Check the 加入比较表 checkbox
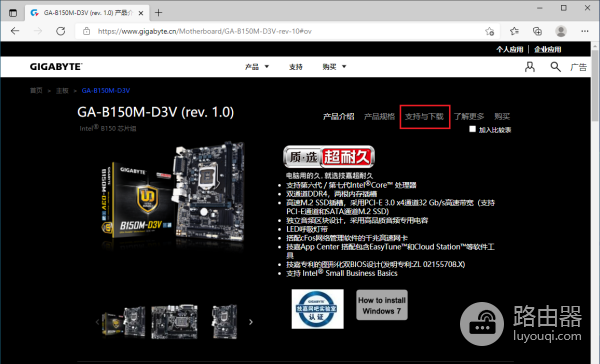Screen dimensions: 600x364 473,129
